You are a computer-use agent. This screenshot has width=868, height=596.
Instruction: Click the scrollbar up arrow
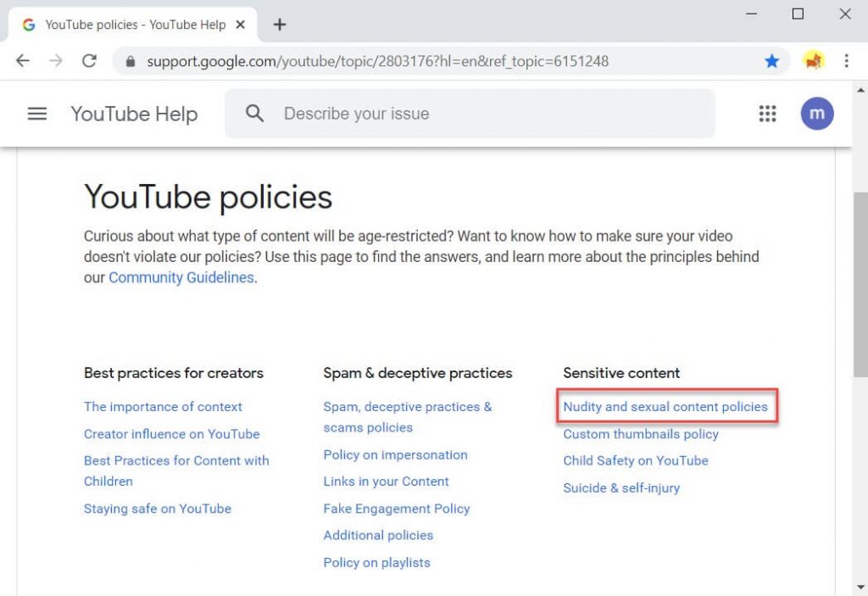[x=860, y=89]
